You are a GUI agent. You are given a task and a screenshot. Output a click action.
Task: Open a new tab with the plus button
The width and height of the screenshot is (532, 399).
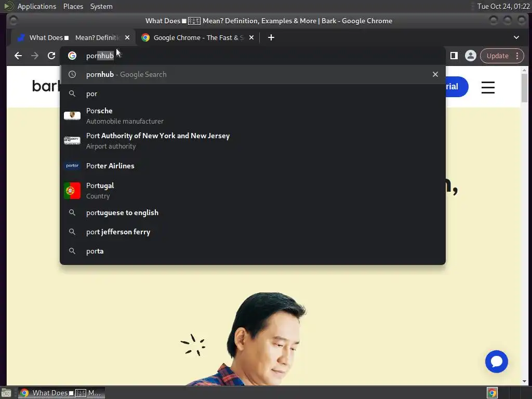(x=271, y=37)
